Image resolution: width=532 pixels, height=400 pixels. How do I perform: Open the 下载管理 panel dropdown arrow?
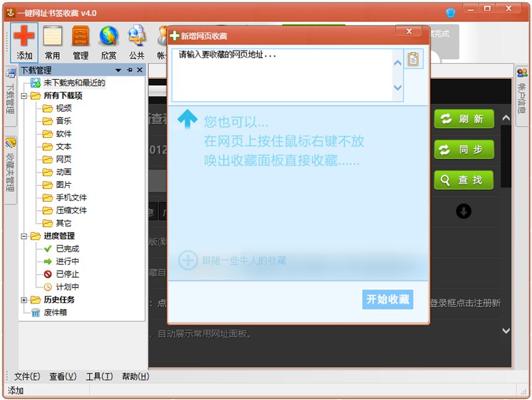pos(118,71)
